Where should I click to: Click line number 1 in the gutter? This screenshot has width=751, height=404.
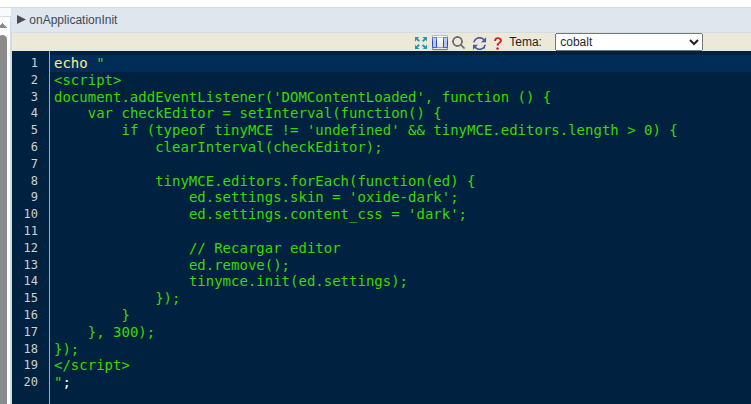pos(33,63)
